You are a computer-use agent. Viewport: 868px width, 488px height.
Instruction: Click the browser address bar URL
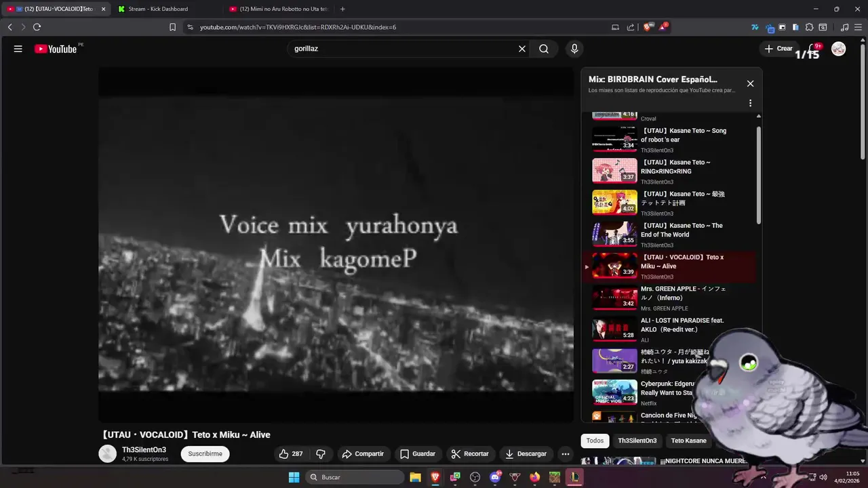click(x=298, y=27)
